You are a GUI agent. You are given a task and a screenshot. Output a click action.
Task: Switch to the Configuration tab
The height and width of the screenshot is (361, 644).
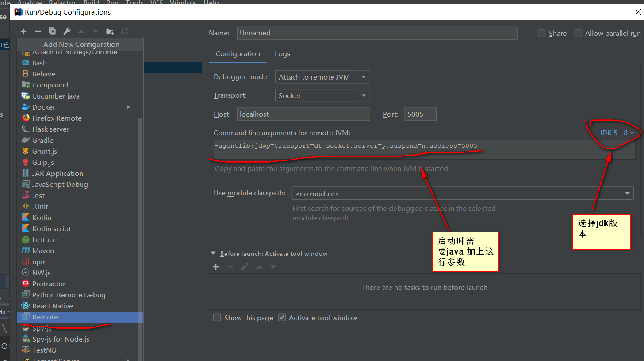click(238, 54)
